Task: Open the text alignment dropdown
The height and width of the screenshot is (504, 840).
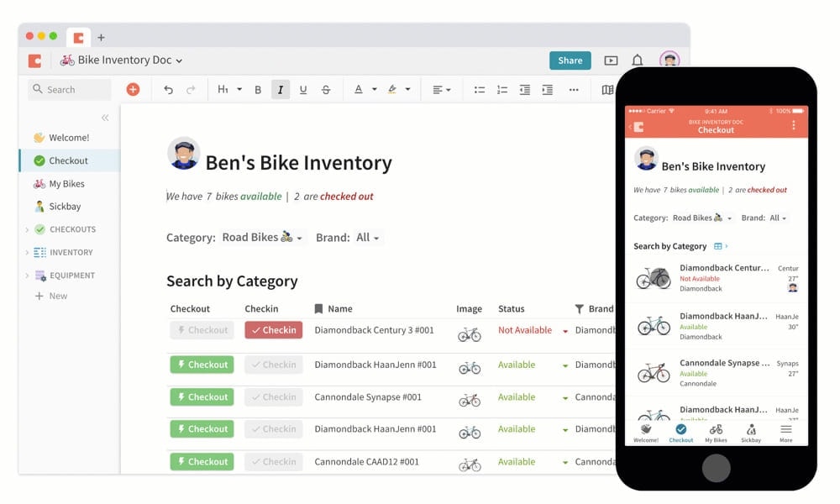Action: coord(442,89)
